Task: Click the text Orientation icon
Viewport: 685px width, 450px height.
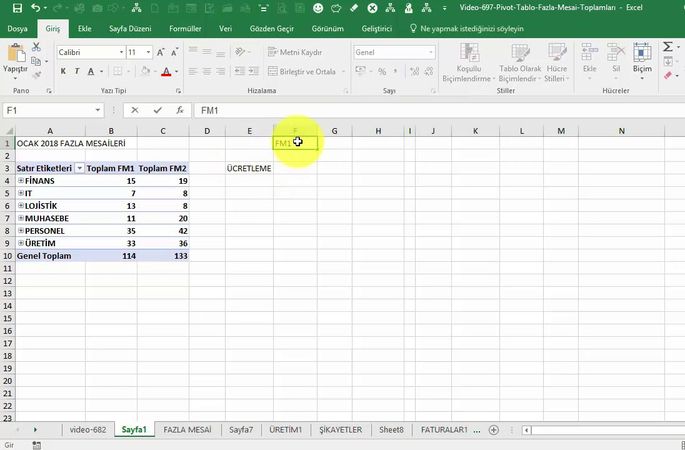Action: tap(240, 52)
